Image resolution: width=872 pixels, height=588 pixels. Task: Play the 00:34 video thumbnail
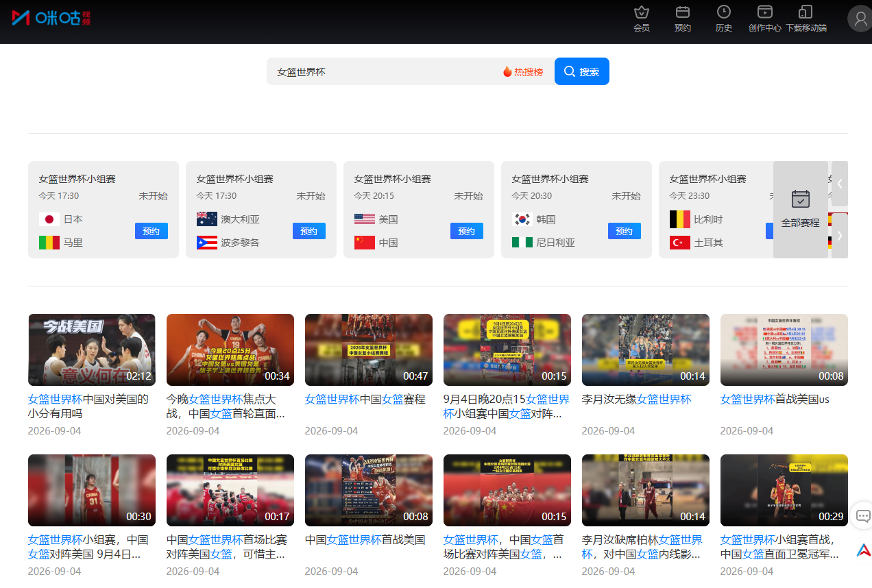pyautogui.click(x=230, y=350)
